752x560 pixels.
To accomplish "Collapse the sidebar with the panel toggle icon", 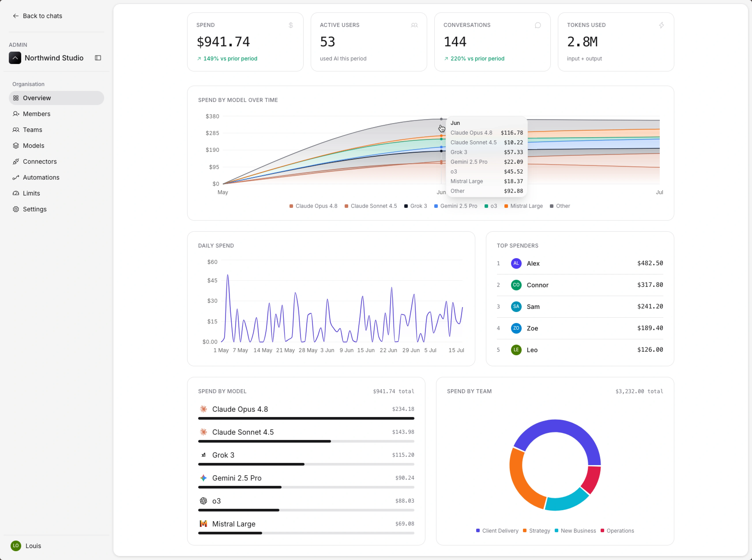I will 98,58.
